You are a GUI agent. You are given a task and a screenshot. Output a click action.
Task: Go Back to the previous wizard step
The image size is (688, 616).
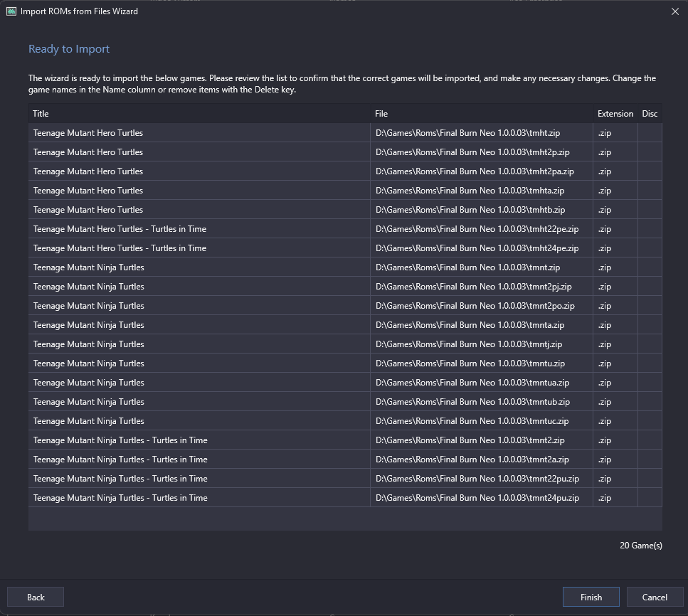(36, 597)
